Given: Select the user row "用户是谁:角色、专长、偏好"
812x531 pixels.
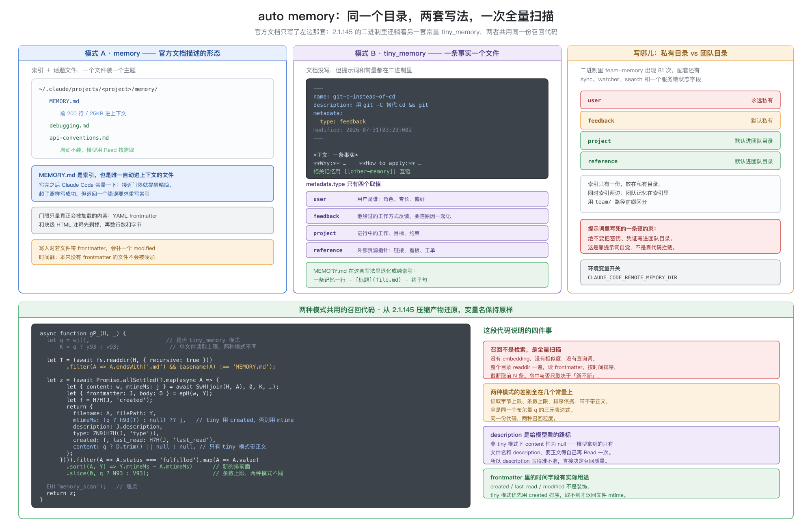Looking at the screenshot, I should click(x=427, y=199).
